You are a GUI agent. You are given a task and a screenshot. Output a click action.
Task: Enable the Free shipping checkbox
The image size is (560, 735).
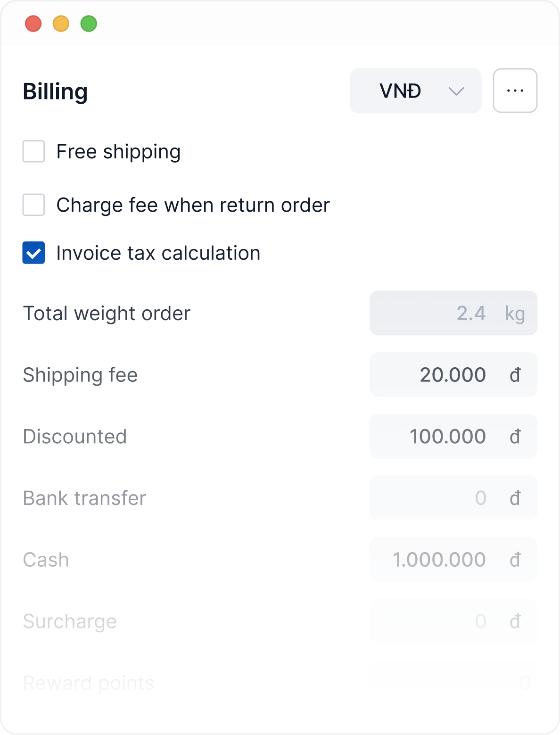34,151
